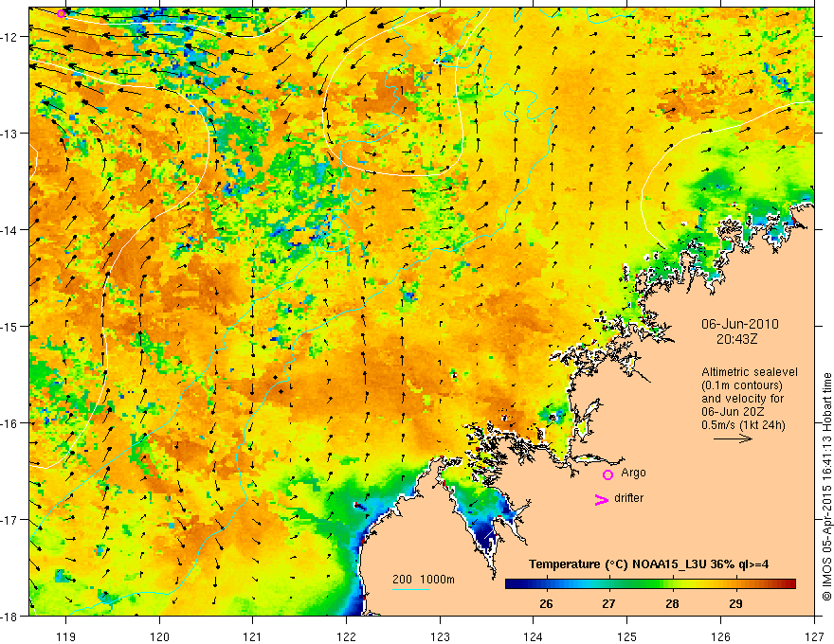Click the Argo circle symbol in legend
Screen dimensions: 834x644
coord(607,474)
